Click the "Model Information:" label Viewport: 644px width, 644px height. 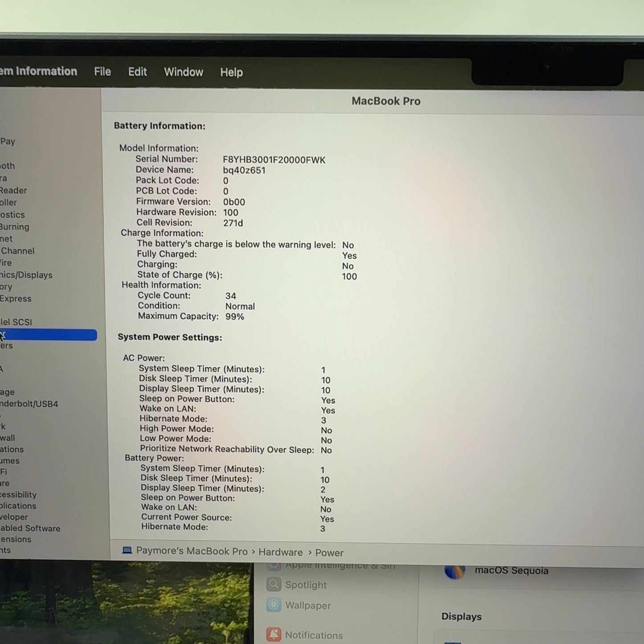159,148
